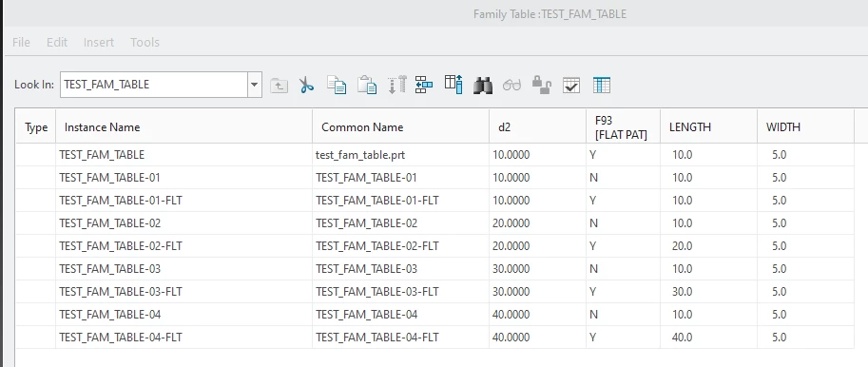Click the Paste clipboard icon
This screenshot has width=868, height=367.
click(366, 85)
